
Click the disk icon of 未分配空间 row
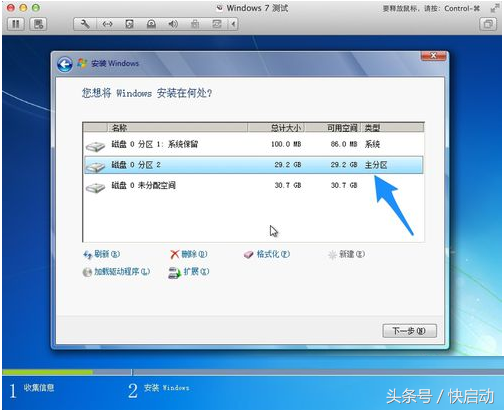pyautogui.click(x=96, y=188)
